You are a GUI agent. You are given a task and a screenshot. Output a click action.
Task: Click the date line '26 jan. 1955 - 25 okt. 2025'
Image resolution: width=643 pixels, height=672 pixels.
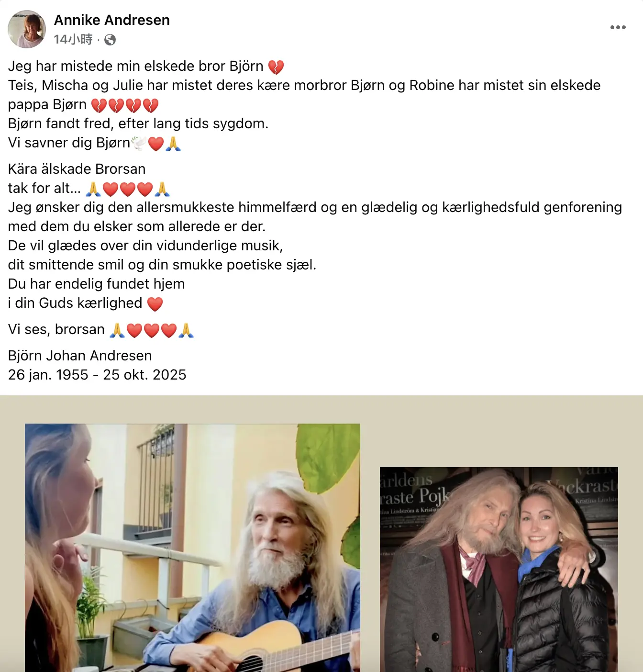pos(97,375)
